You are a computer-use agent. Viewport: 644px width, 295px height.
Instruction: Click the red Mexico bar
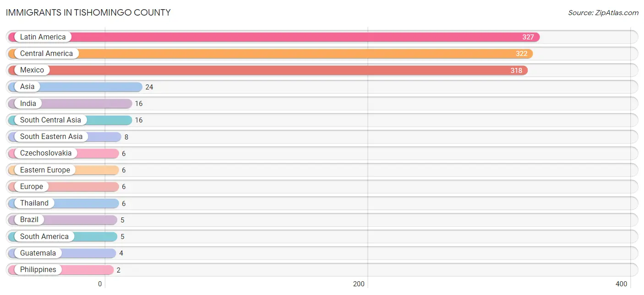[268, 70]
